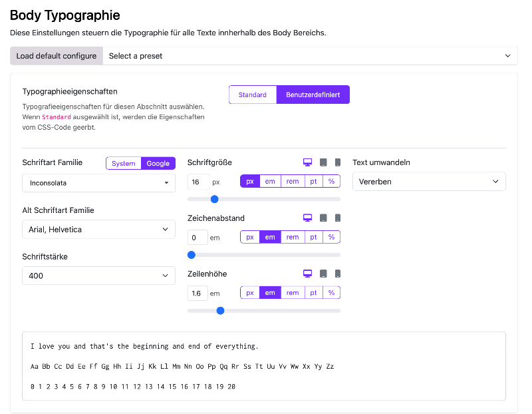This screenshot has height=414, width=532.
Task: Choose System font family source
Action: click(124, 163)
